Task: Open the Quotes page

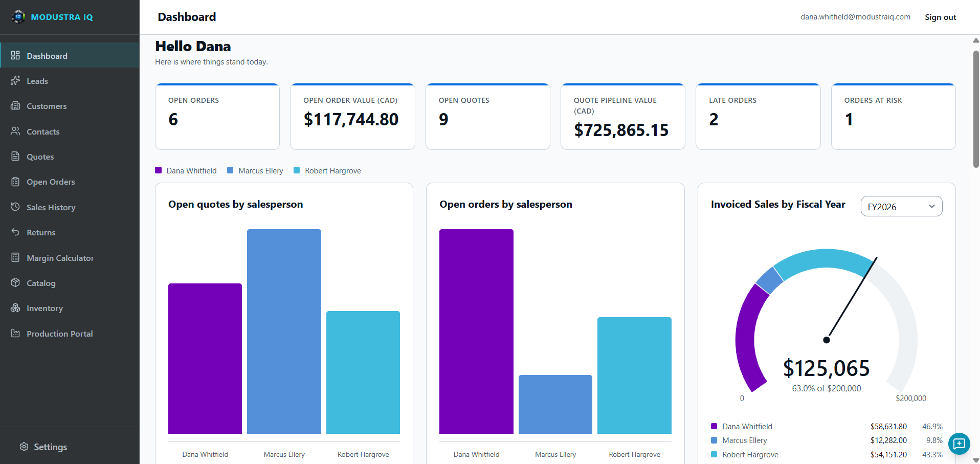Action: click(x=70, y=157)
